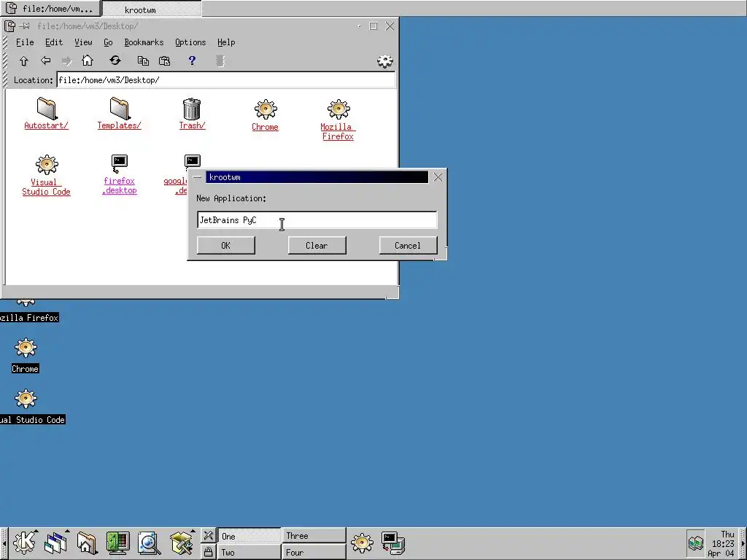Select Chrome icon in file manager window

click(x=266, y=115)
